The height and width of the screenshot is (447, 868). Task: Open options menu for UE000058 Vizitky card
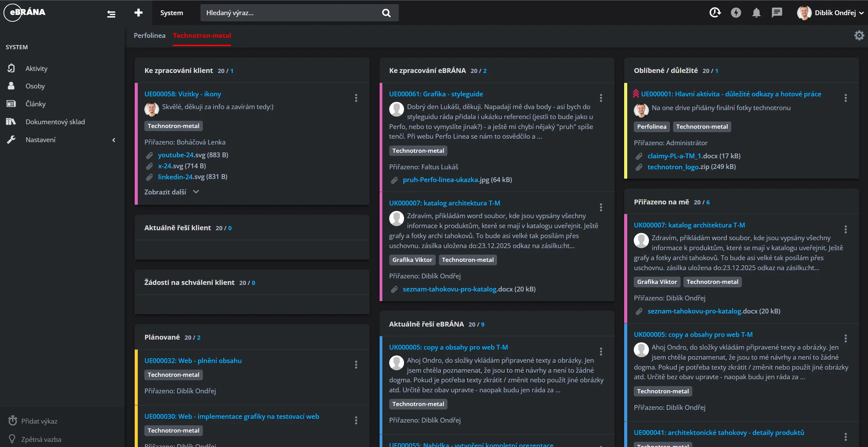click(x=356, y=98)
